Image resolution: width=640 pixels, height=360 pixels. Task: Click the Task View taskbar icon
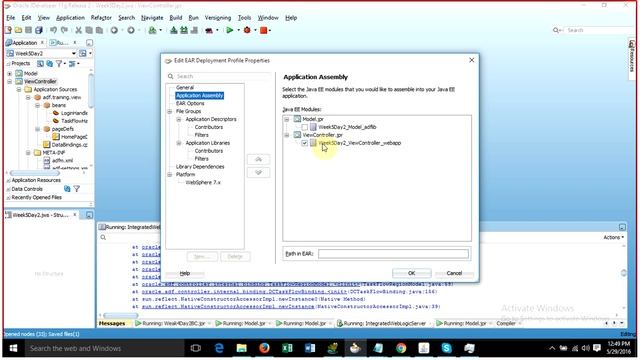196,348
